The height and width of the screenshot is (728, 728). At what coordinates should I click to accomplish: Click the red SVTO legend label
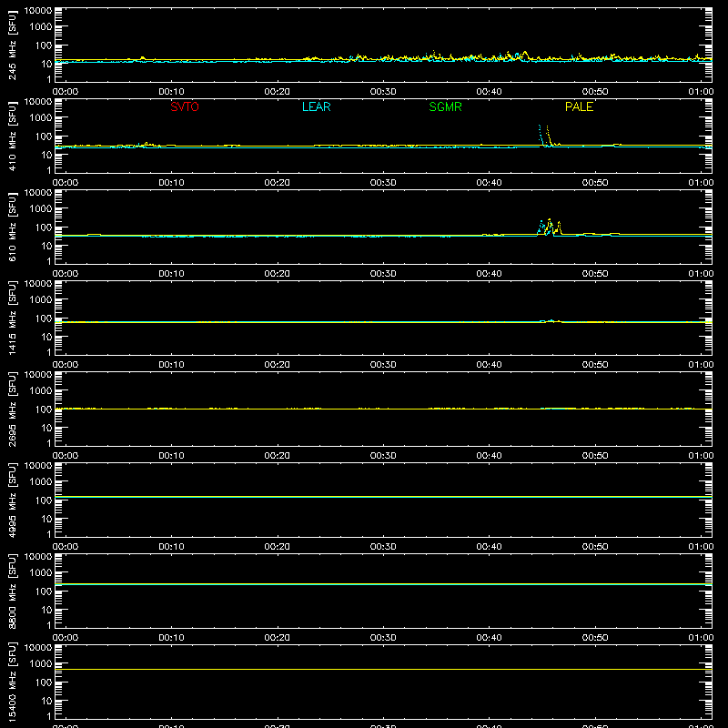tap(185, 106)
